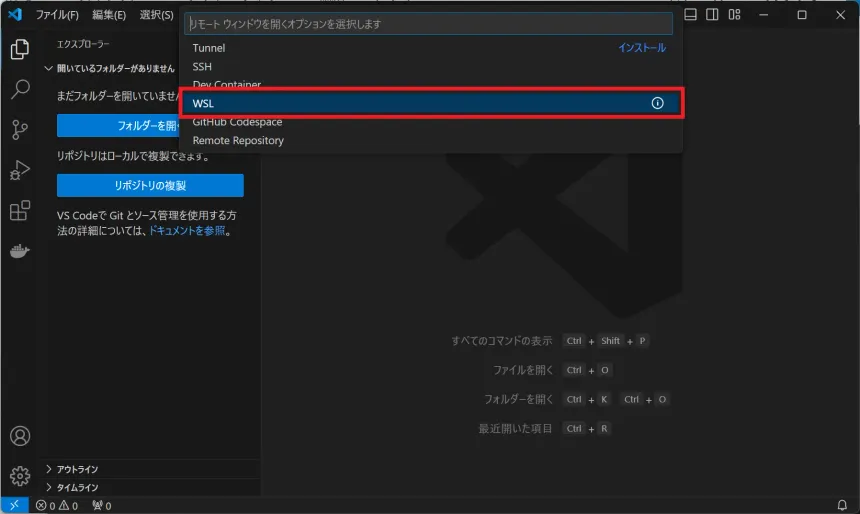Open the ドキュメントを参照 link
The height and width of the screenshot is (514, 860).
[x=187, y=231]
